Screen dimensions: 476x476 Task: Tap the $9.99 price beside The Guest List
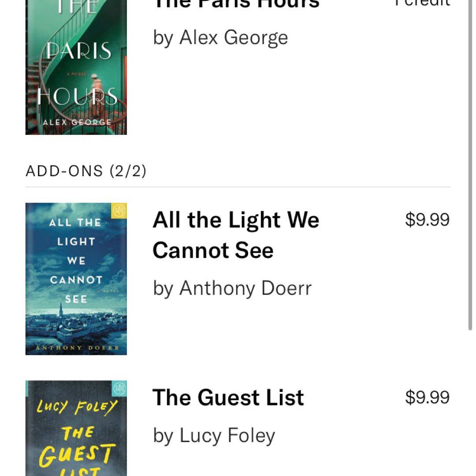(x=427, y=398)
